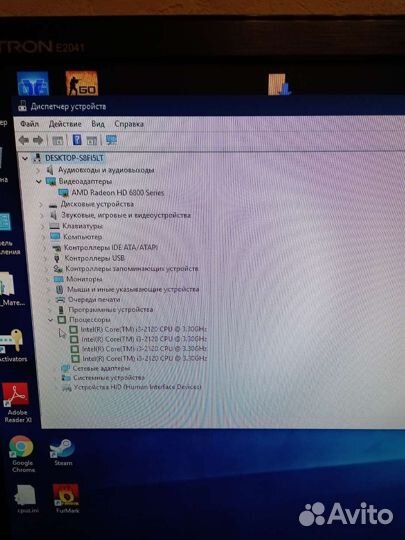Open the Действие menu

[65, 124]
